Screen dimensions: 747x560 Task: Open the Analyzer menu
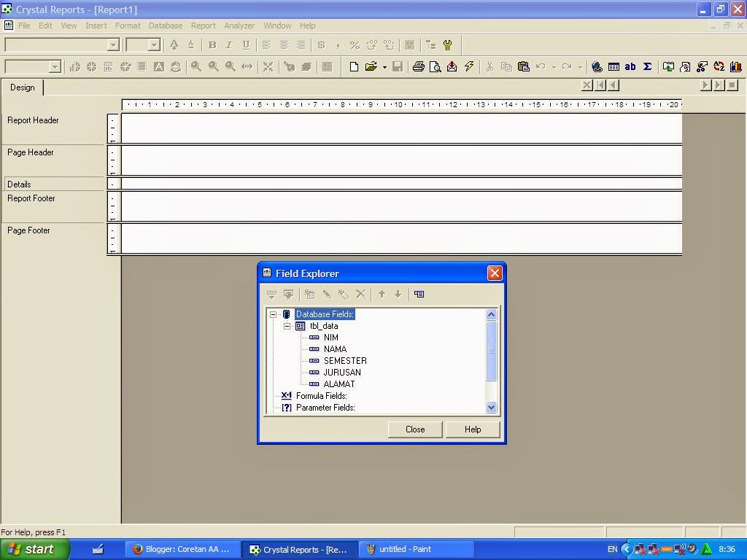(239, 26)
